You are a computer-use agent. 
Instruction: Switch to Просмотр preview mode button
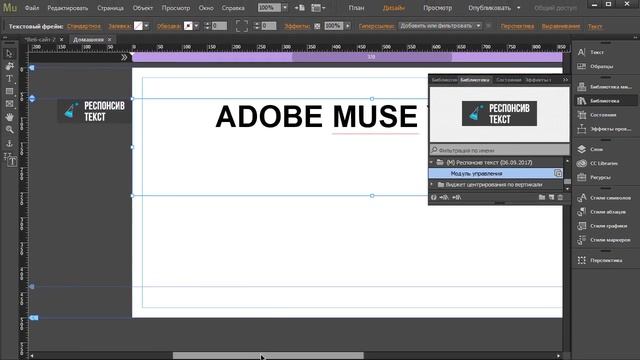(438, 8)
